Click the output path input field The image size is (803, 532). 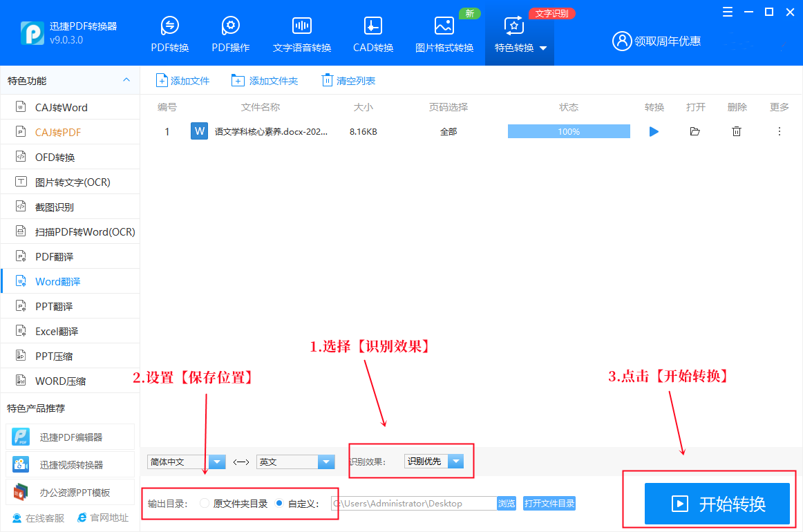point(414,503)
